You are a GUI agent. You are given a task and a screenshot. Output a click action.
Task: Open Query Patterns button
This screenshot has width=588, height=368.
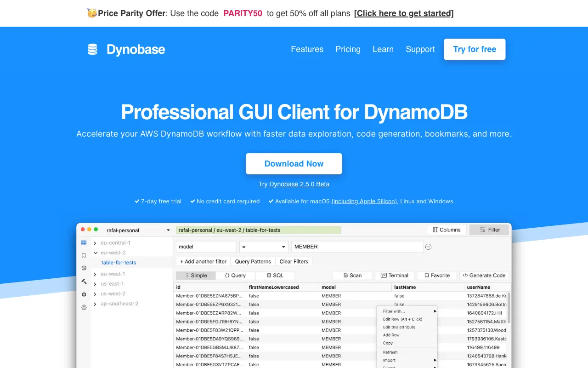253,261
